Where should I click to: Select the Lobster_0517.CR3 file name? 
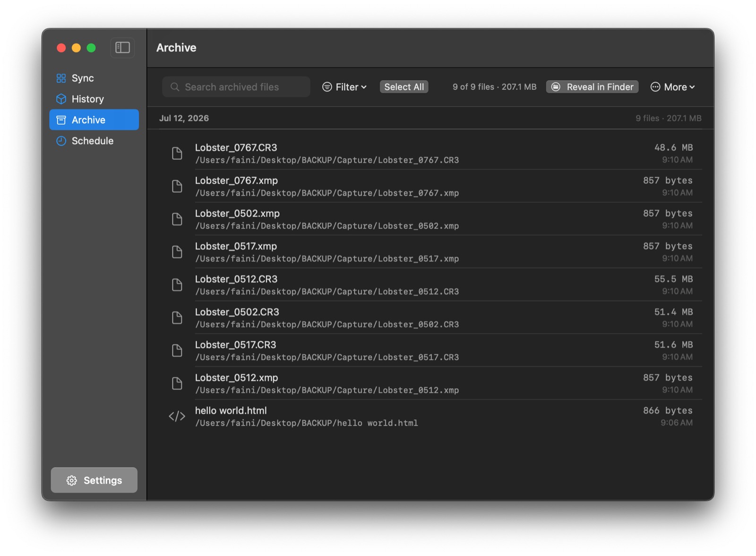click(x=235, y=345)
